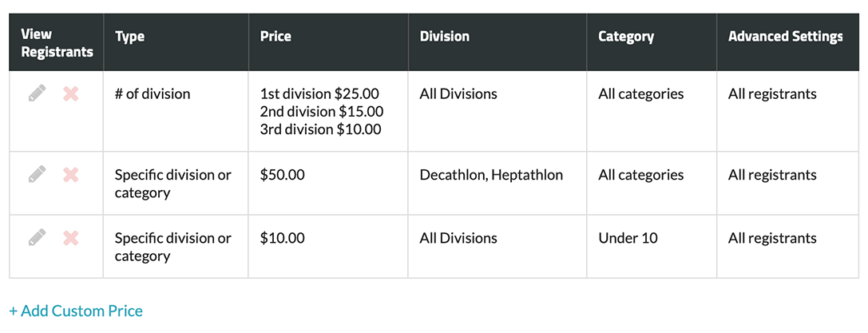Select the 'Type' column header

(x=129, y=36)
